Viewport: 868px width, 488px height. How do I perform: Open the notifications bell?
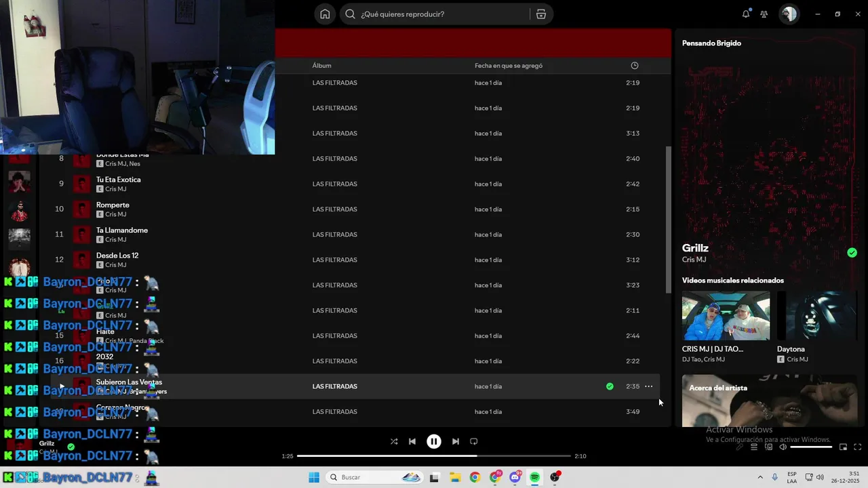[746, 14]
